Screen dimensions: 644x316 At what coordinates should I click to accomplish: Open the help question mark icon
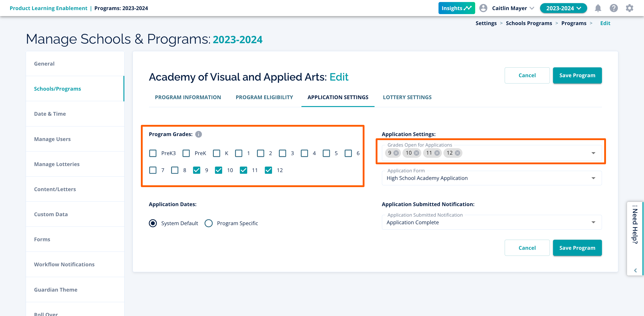[614, 8]
